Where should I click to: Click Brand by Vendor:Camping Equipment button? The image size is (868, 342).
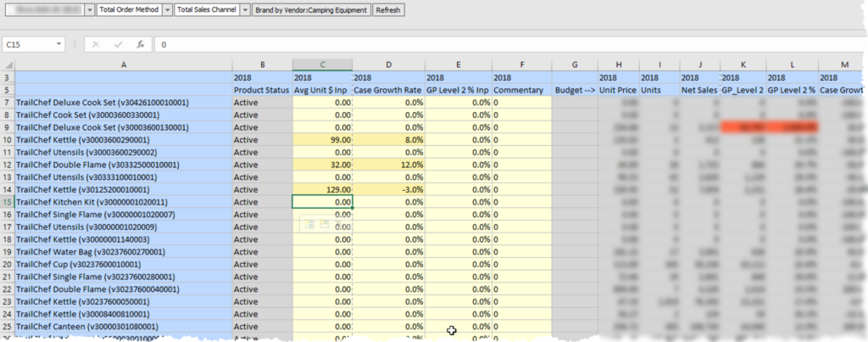(311, 10)
